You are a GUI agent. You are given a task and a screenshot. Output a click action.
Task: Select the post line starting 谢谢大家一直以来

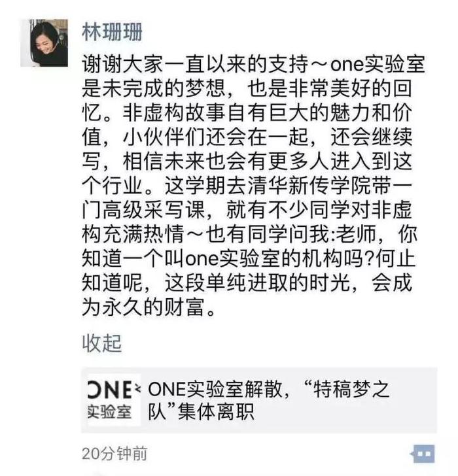[x=253, y=64]
